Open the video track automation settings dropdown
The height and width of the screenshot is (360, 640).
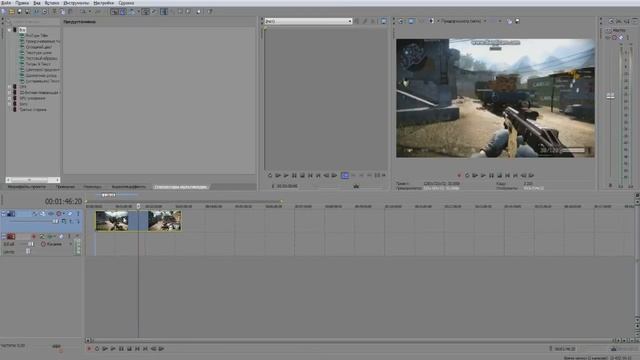[x=64, y=213]
